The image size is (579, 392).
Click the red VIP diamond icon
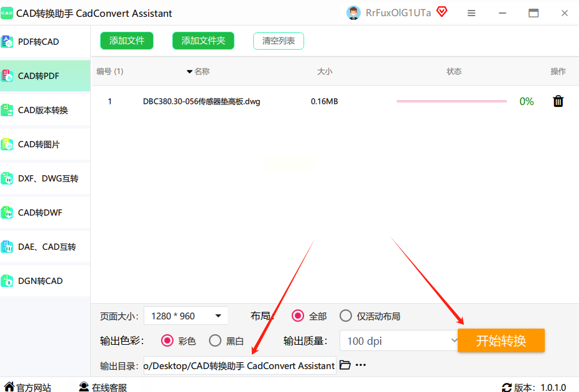(442, 12)
